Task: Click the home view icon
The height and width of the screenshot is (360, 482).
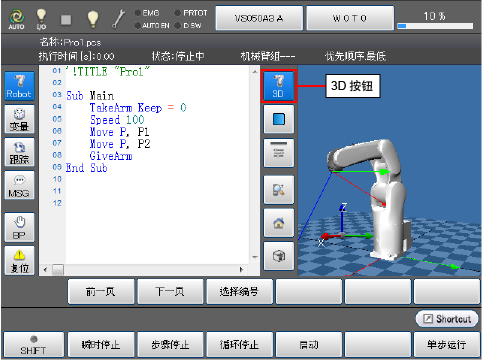Action: [x=279, y=223]
